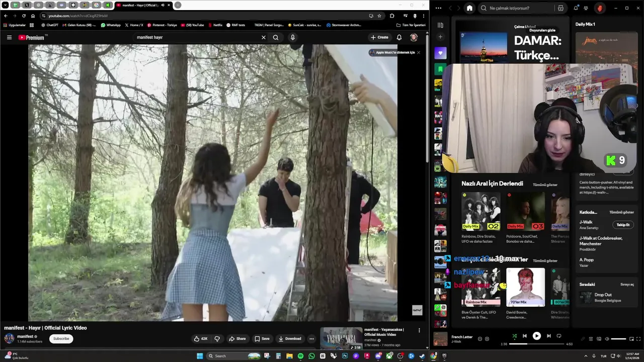Open Liked Songs heart playlist
The height and width of the screenshot is (362, 644).
(x=440, y=53)
